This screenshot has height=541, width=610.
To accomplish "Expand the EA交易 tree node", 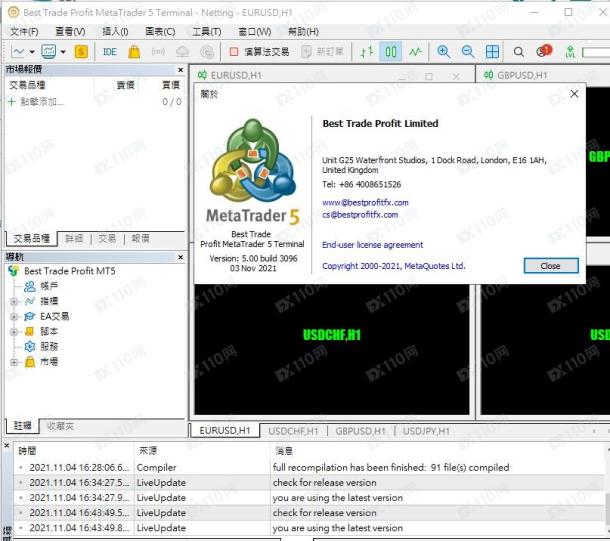I will (x=14, y=316).
